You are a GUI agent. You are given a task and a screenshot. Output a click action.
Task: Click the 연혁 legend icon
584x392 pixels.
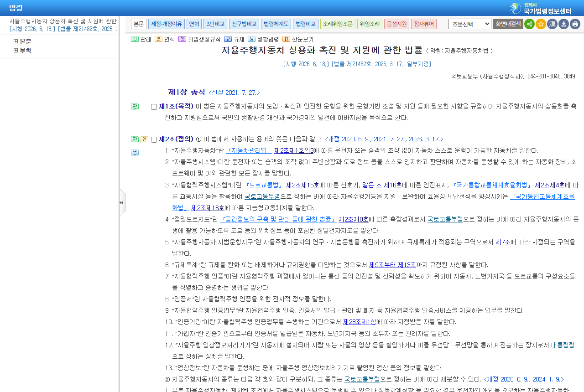(x=158, y=39)
